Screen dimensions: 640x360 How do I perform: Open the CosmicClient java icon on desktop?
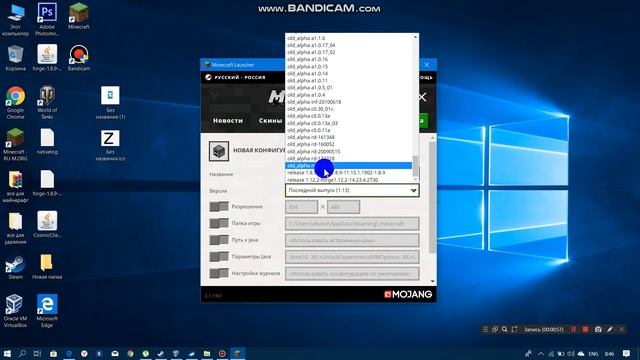(47, 224)
